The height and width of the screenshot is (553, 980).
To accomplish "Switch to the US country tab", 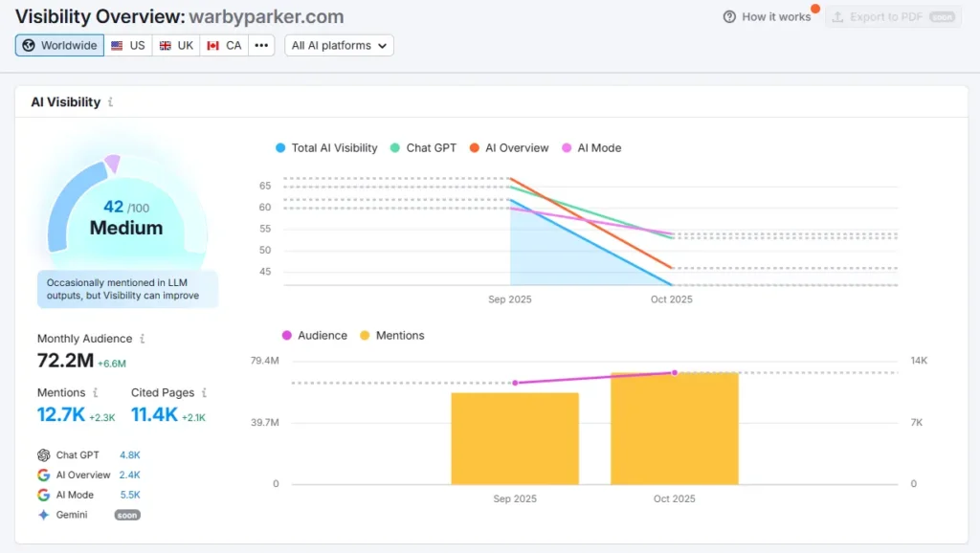I will 128,45.
